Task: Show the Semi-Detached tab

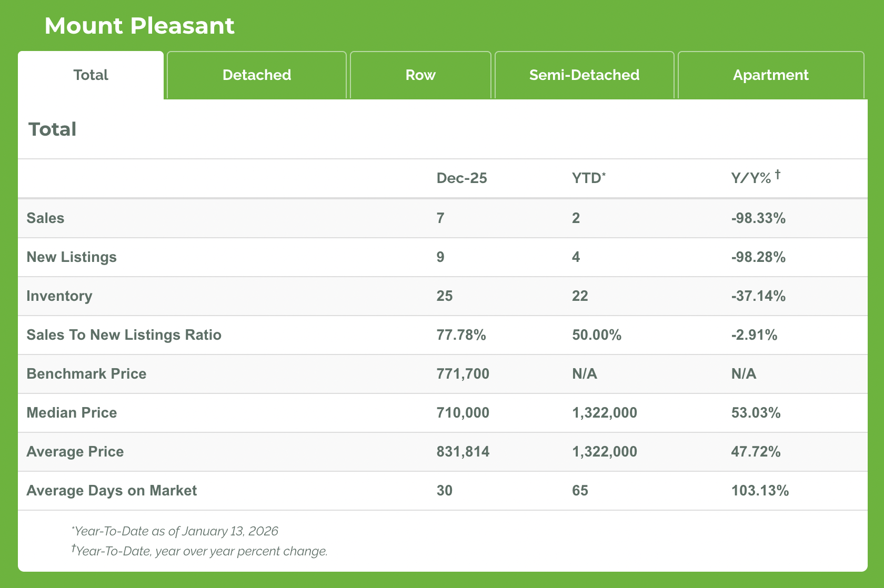Action: [584, 75]
